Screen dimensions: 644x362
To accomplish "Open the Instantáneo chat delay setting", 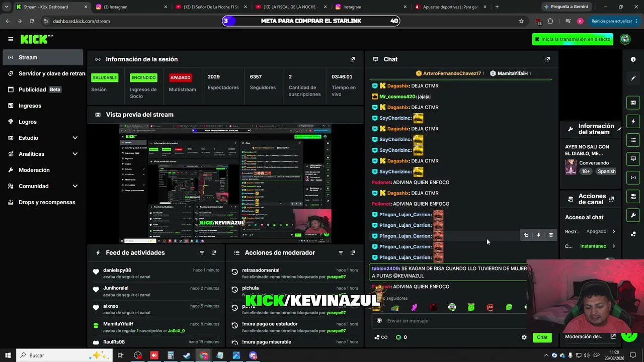I will click(591, 246).
